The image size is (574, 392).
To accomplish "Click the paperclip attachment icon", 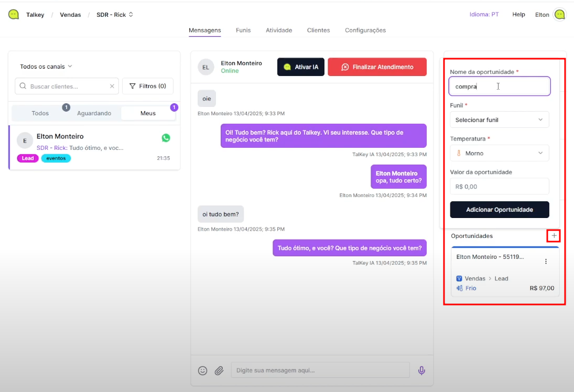I will (219, 371).
